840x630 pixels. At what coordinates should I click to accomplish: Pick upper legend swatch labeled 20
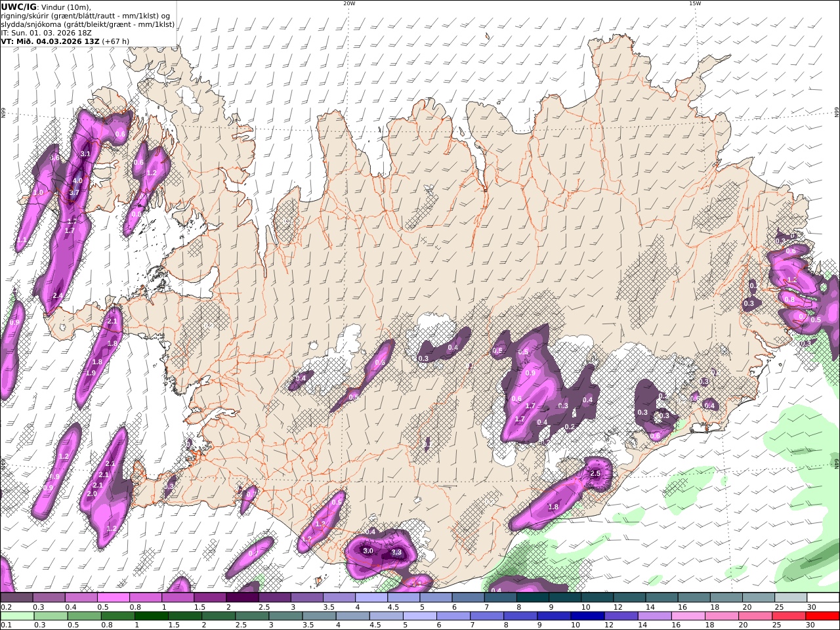point(758,598)
